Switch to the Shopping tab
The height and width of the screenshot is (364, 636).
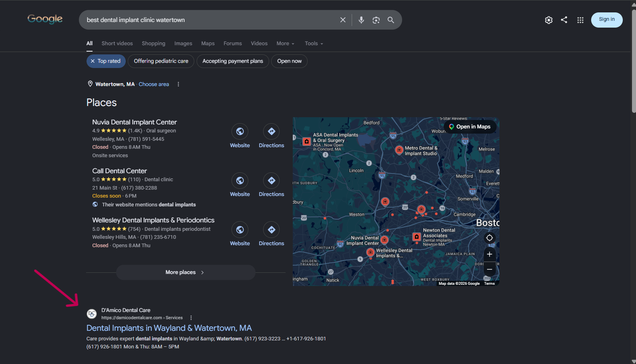click(153, 44)
